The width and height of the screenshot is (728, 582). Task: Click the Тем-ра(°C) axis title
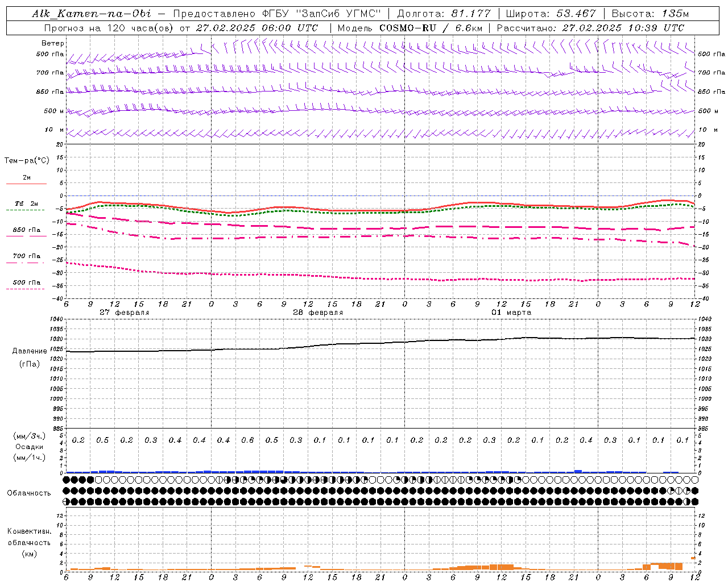27,161
